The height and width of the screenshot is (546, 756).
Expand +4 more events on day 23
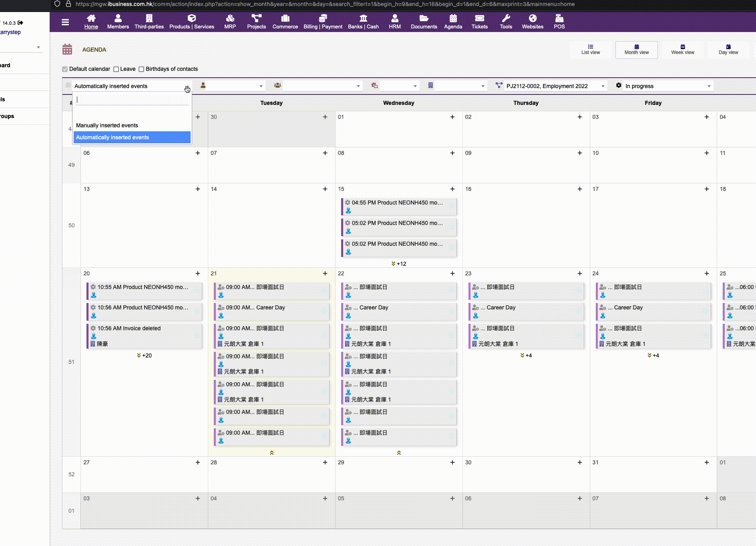(526, 355)
